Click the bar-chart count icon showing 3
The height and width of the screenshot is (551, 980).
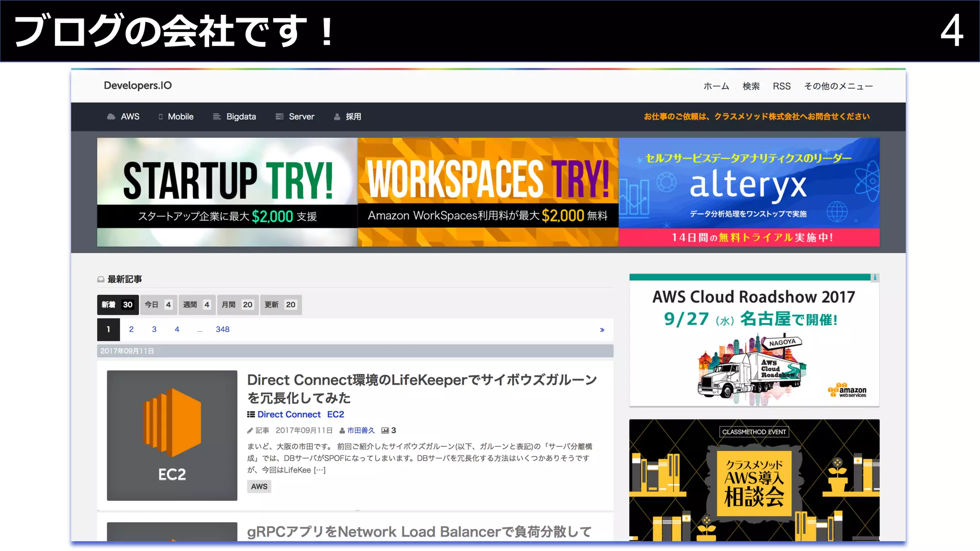(385, 431)
